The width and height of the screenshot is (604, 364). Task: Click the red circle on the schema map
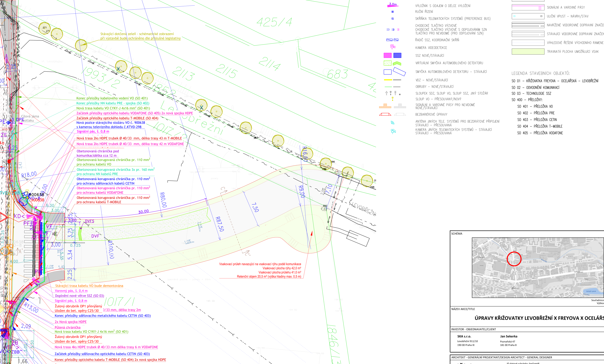pyautogui.click(x=514, y=259)
